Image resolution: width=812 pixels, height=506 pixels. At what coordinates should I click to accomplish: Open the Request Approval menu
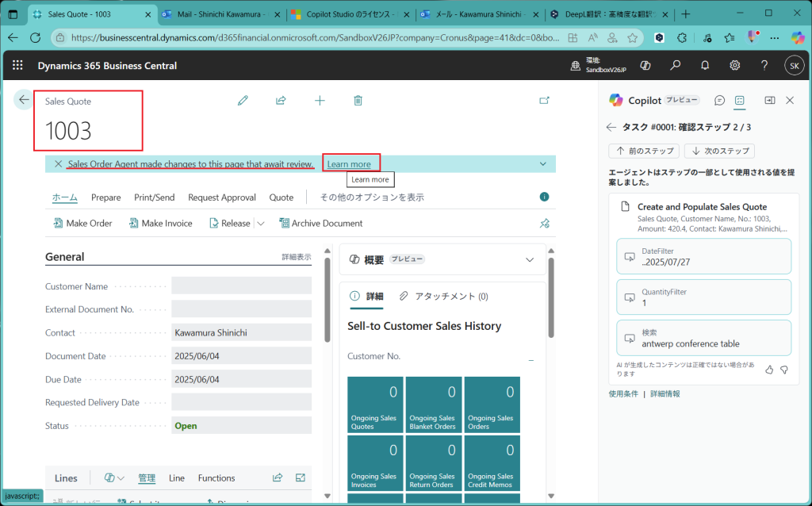coord(222,197)
